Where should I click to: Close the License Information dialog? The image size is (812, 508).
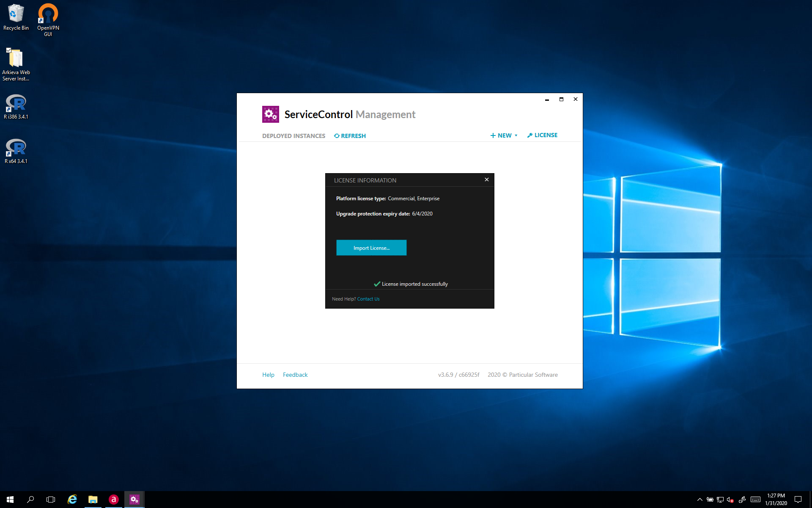pos(487,179)
